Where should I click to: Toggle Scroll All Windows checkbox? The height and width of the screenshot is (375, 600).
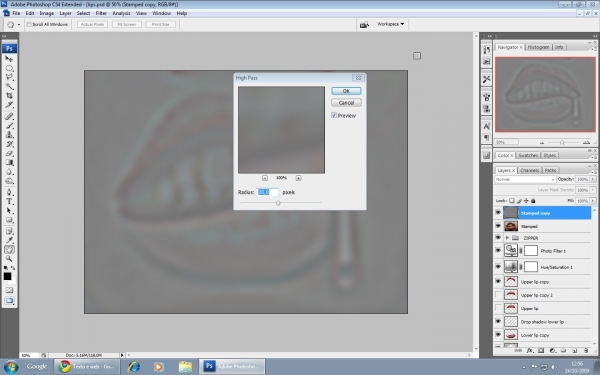click(29, 24)
